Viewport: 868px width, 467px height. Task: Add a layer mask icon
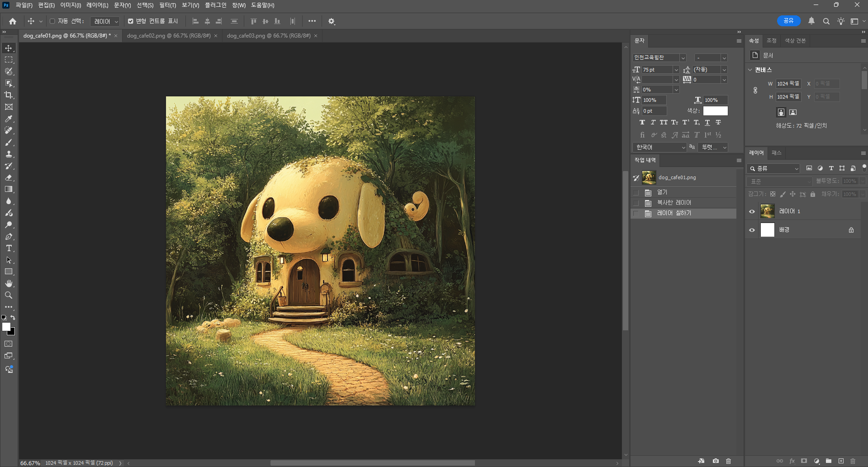pyautogui.click(x=804, y=461)
